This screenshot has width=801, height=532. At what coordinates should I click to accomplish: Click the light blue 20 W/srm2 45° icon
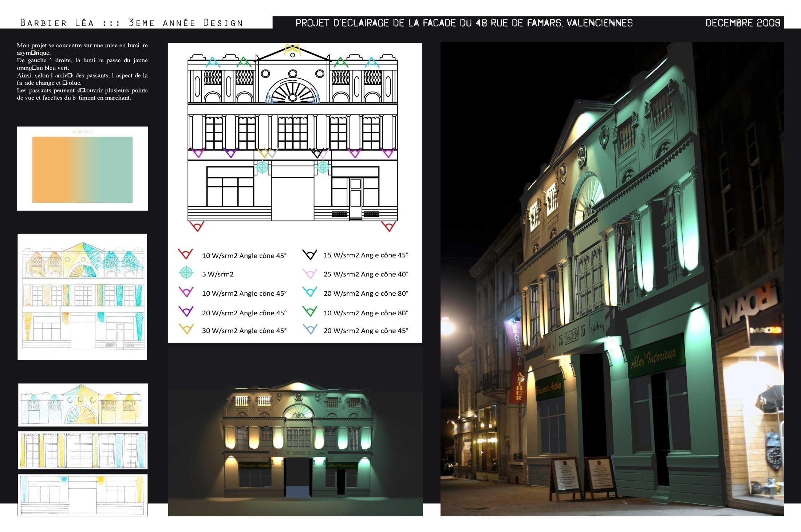[x=310, y=329]
